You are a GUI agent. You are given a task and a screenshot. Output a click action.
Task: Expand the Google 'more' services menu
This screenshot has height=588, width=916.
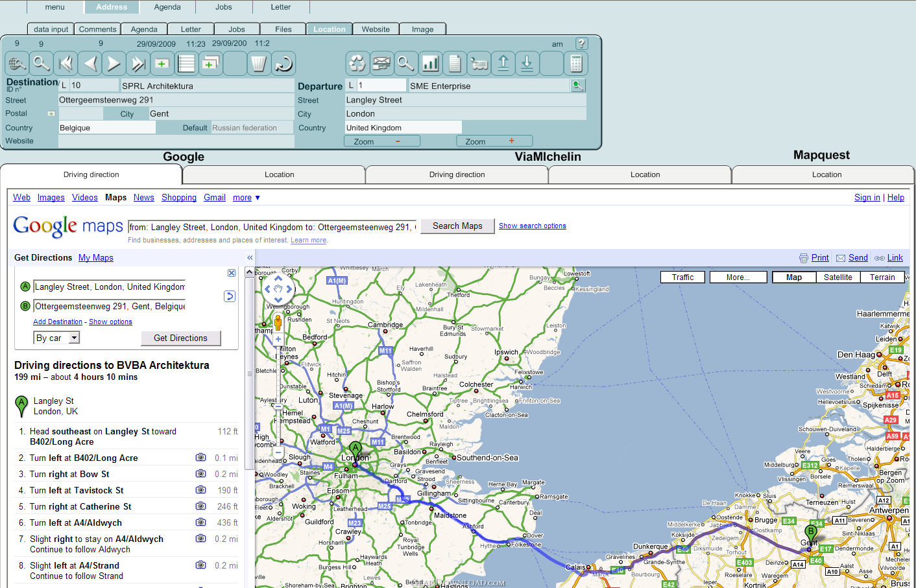pyautogui.click(x=247, y=198)
